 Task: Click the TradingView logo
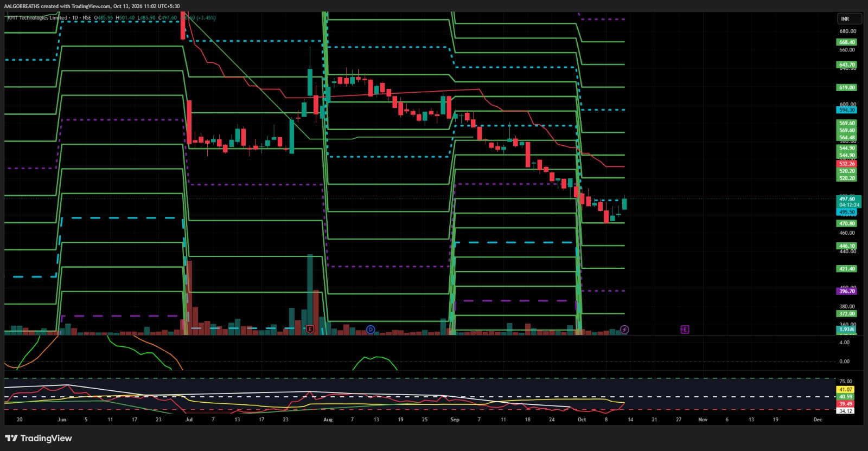tap(39, 438)
